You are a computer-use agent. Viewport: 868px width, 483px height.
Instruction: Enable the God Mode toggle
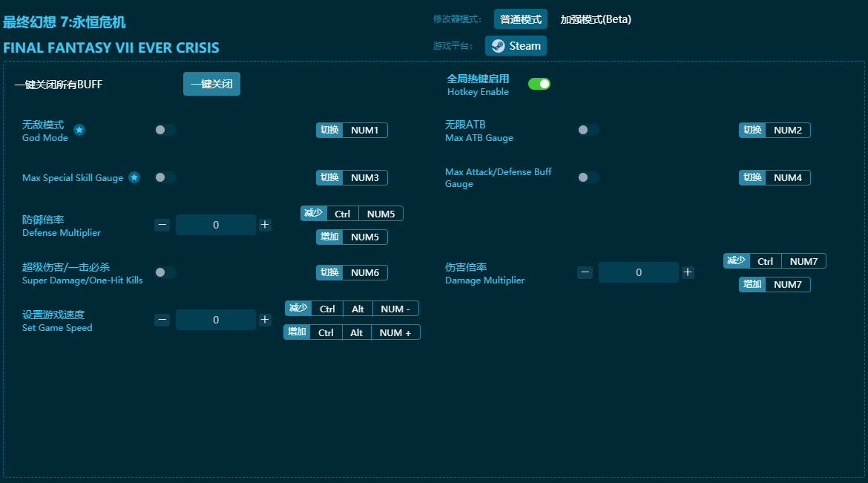[165, 130]
